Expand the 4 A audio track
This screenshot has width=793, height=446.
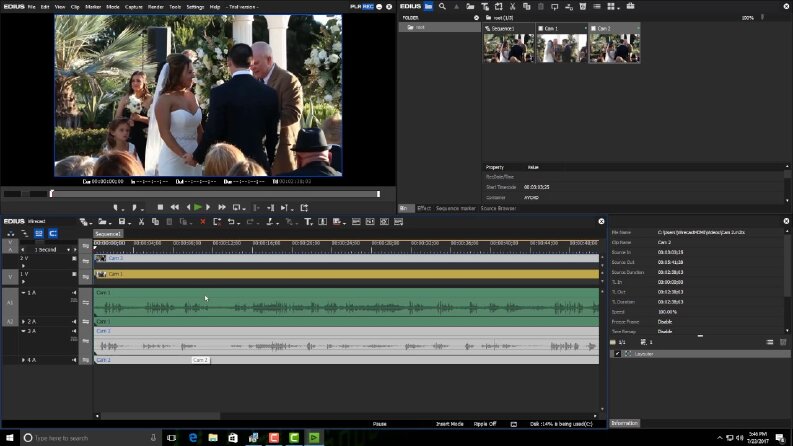pos(23,360)
